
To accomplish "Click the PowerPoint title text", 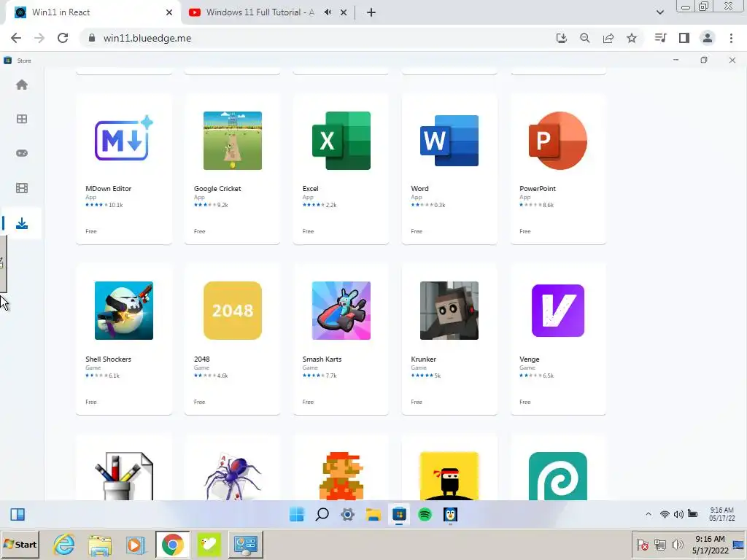I will pos(538,189).
